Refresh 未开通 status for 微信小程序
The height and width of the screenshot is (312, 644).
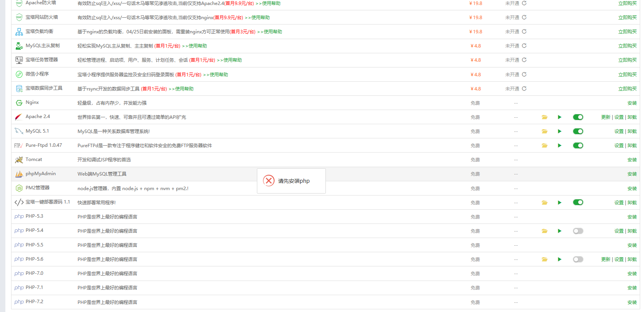coord(524,74)
